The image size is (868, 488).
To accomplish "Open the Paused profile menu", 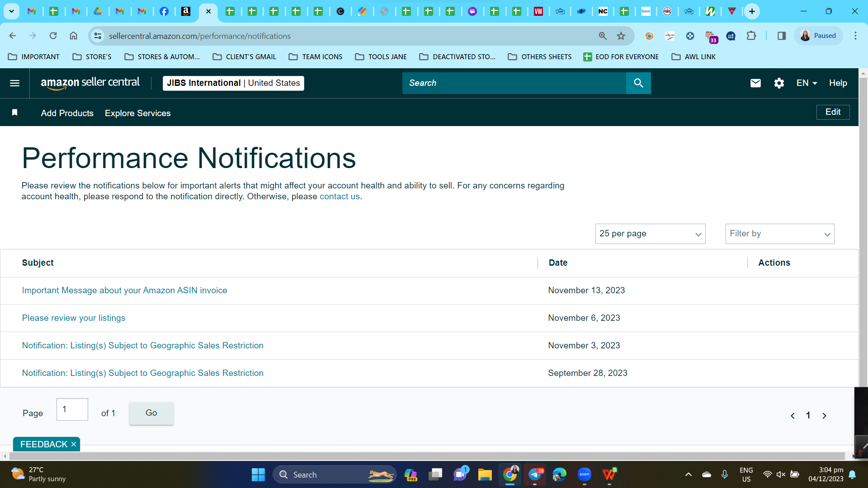I will pos(818,36).
